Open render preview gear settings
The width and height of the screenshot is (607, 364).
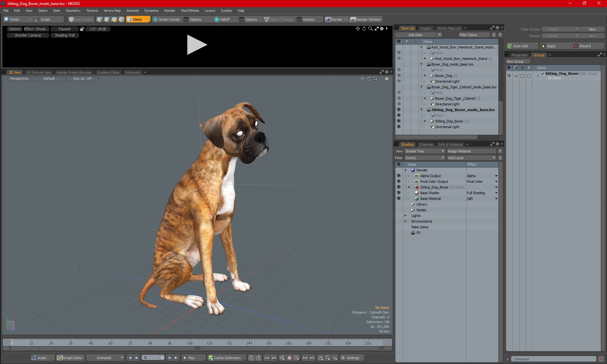(x=382, y=29)
